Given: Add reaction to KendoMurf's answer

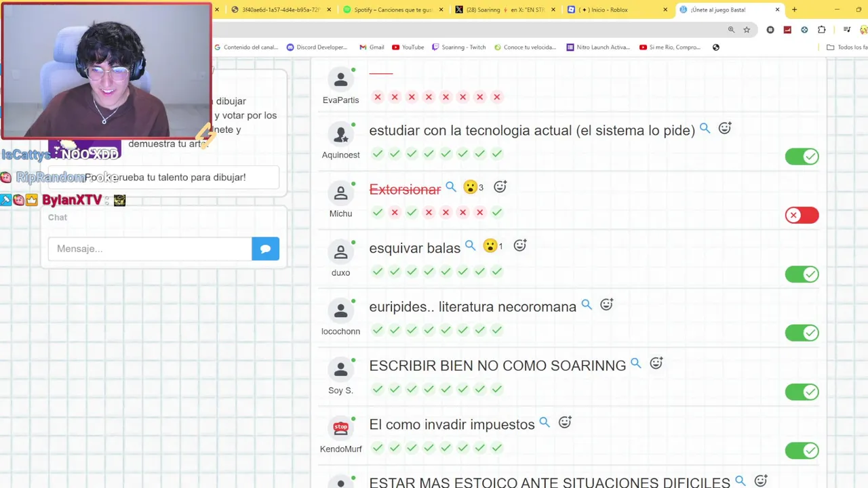Looking at the screenshot, I should pyautogui.click(x=565, y=422).
